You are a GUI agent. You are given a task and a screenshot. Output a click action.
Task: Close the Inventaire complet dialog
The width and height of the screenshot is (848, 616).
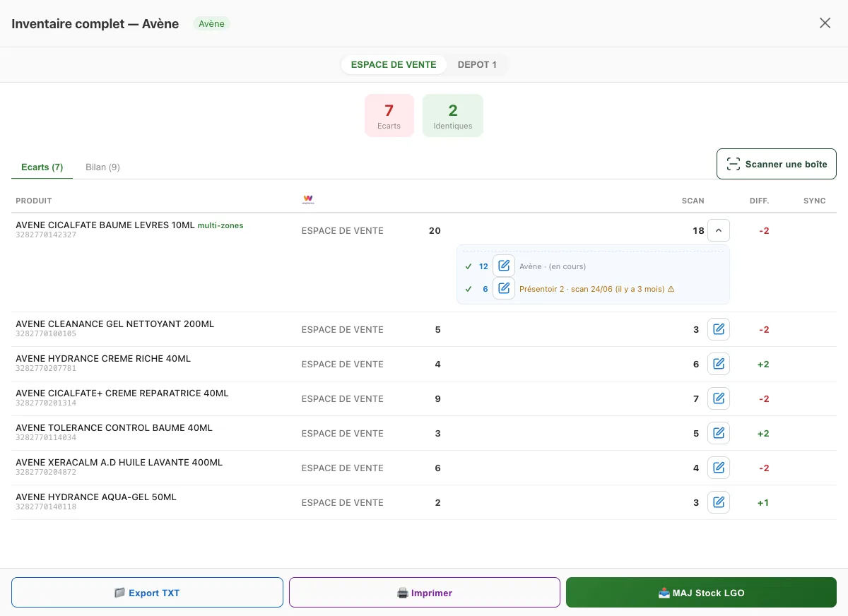(x=825, y=23)
